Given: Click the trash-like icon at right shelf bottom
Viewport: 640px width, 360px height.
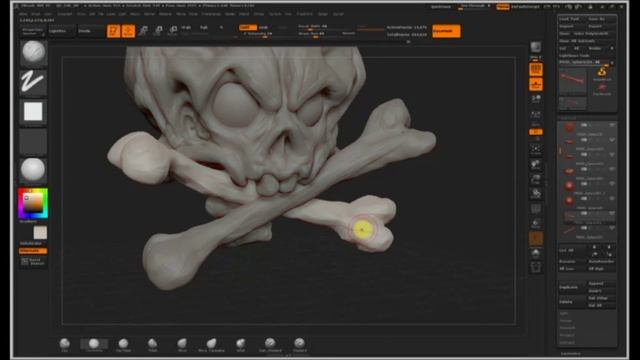Looking at the screenshot, I should (x=536, y=267).
